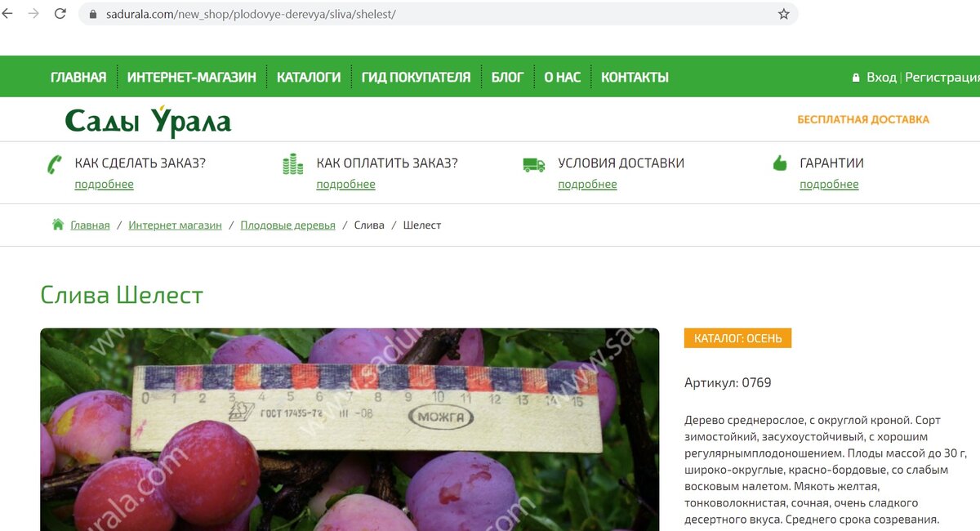
Task: Open the О НАС menu item
Action: (563, 78)
